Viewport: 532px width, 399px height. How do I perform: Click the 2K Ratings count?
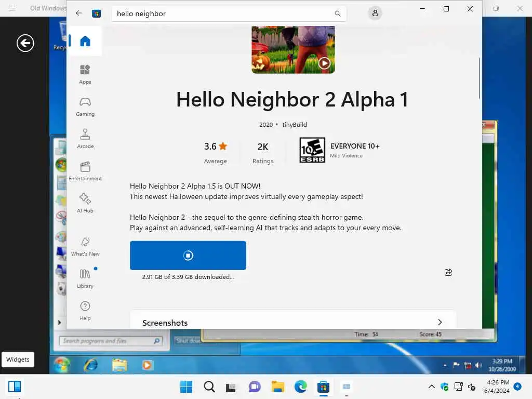[263, 152]
